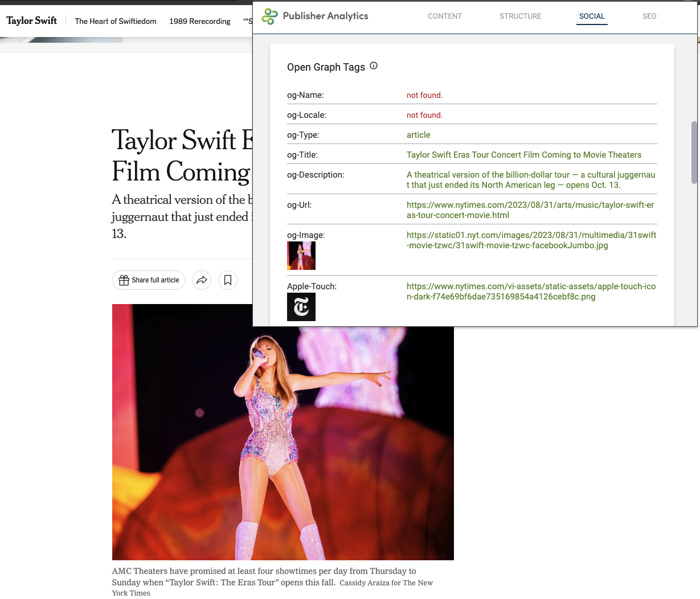
Task: Open the SEO tab
Action: [x=649, y=17]
